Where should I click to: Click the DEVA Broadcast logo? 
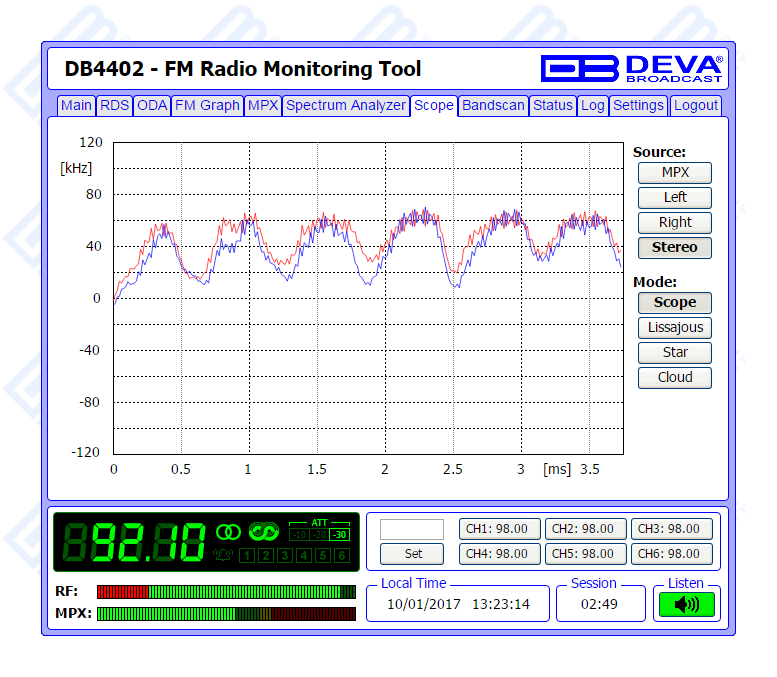(x=631, y=68)
